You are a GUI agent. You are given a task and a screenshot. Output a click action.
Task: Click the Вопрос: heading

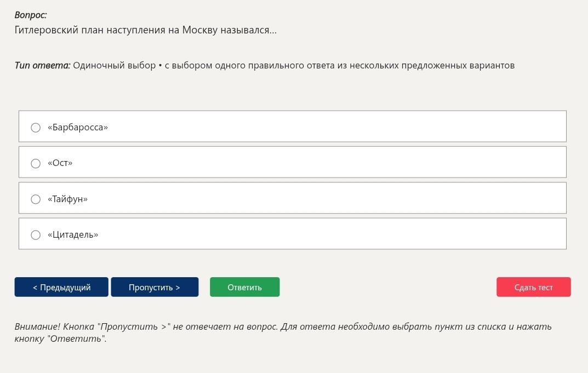tap(31, 15)
